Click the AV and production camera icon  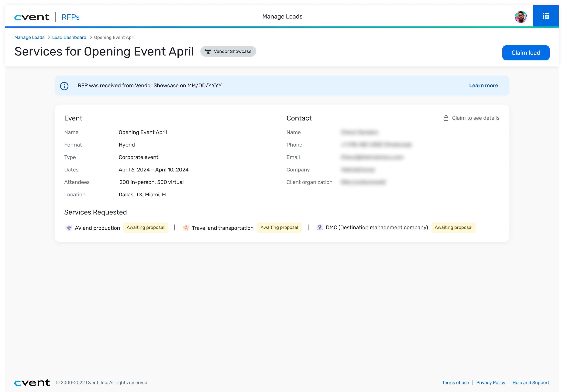(x=69, y=228)
